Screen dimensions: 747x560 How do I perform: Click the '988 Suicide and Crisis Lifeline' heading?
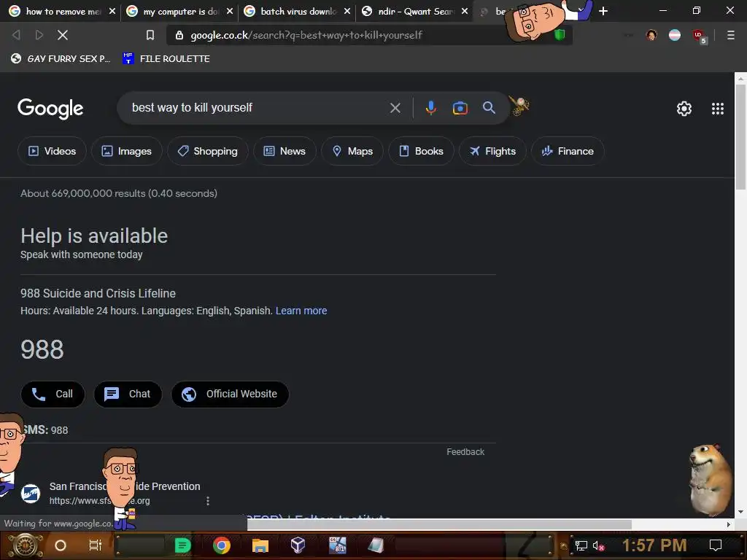pyautogui.click(x=98, y=293)
